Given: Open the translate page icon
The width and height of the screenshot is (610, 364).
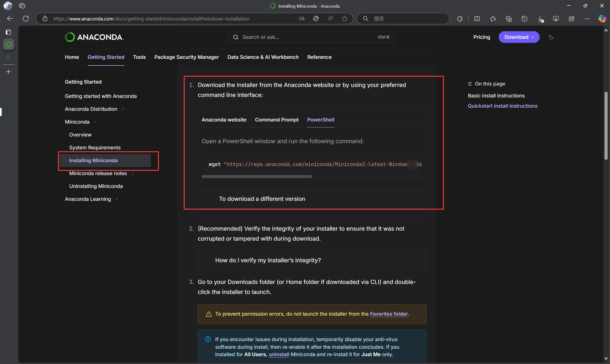Looking at the screenshot, I should tap(301, 19).
